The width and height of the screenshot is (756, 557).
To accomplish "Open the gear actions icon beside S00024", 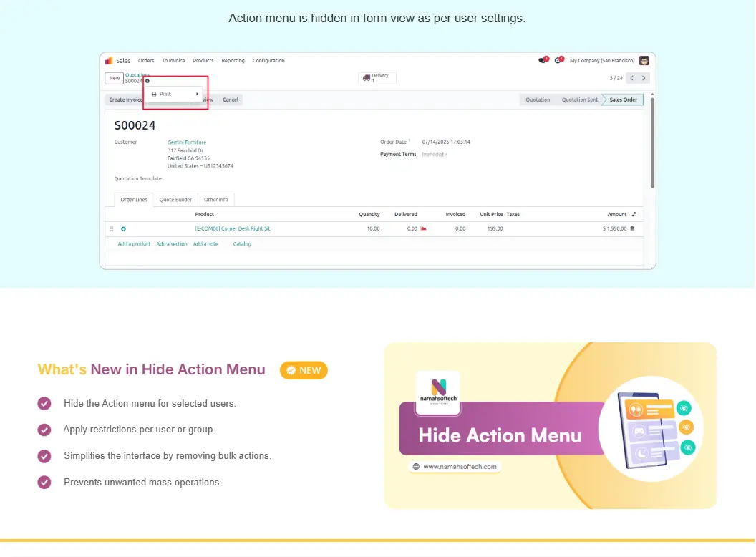I will tap(147, 81).
